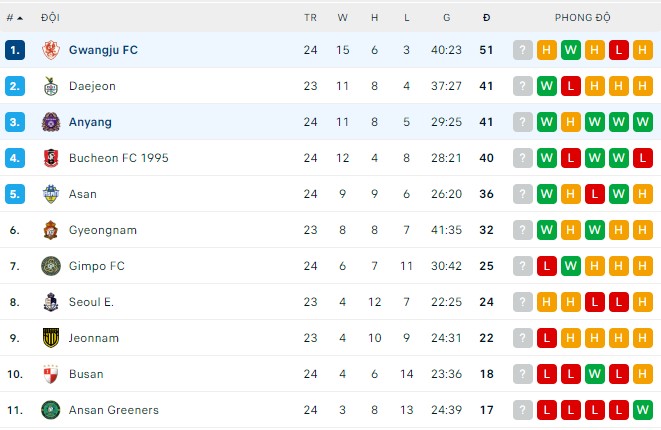The height and width of the screenshot is (430, 661).
Task: Click Ansan Greeners' green W form badge
Action: [643, 410]
